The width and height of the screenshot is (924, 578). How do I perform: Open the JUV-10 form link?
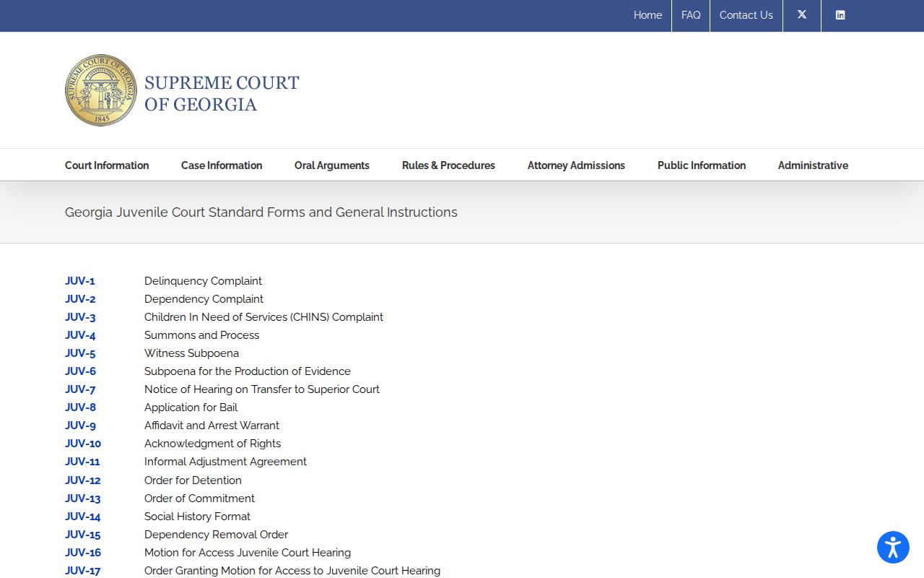(x=83, y=444)
